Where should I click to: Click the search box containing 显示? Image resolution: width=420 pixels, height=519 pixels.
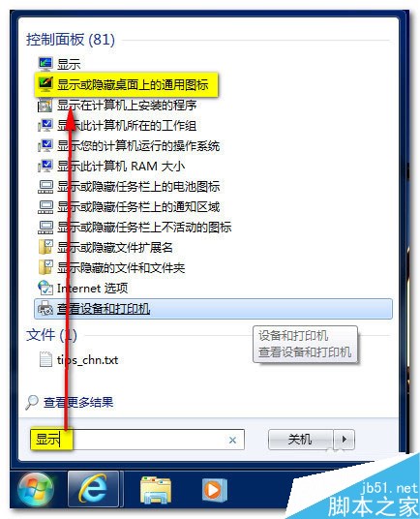pyautogui.click(x=137, y=440)
